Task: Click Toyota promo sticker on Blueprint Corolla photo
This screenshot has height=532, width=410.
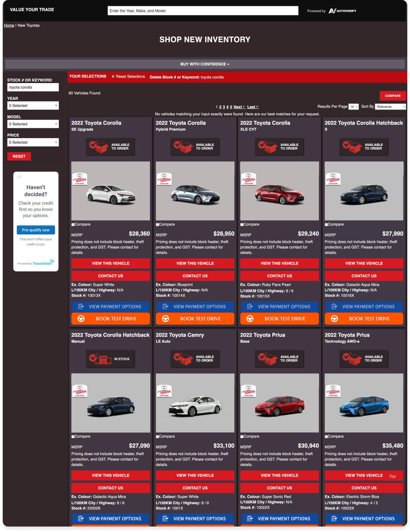Action: click(164, 179)
